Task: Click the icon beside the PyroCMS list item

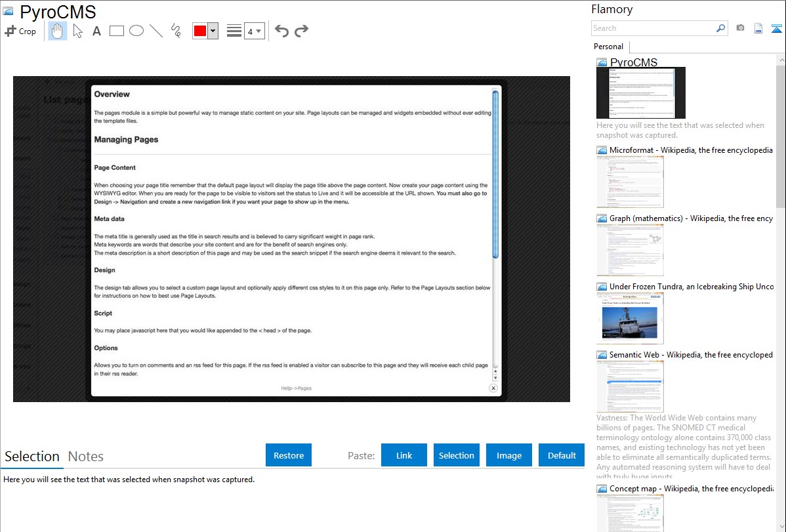Action: [x=602, y=62]
